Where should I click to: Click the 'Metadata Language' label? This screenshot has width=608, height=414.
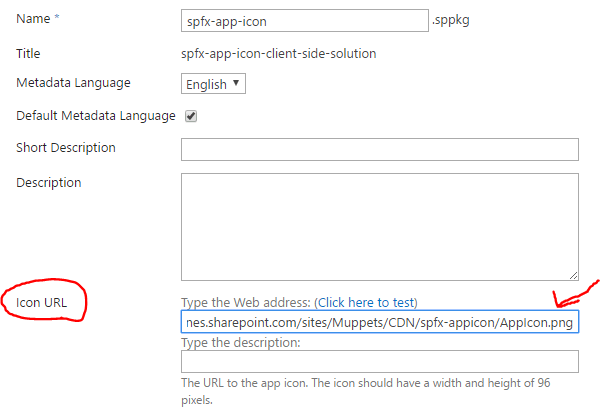point(73,82)
